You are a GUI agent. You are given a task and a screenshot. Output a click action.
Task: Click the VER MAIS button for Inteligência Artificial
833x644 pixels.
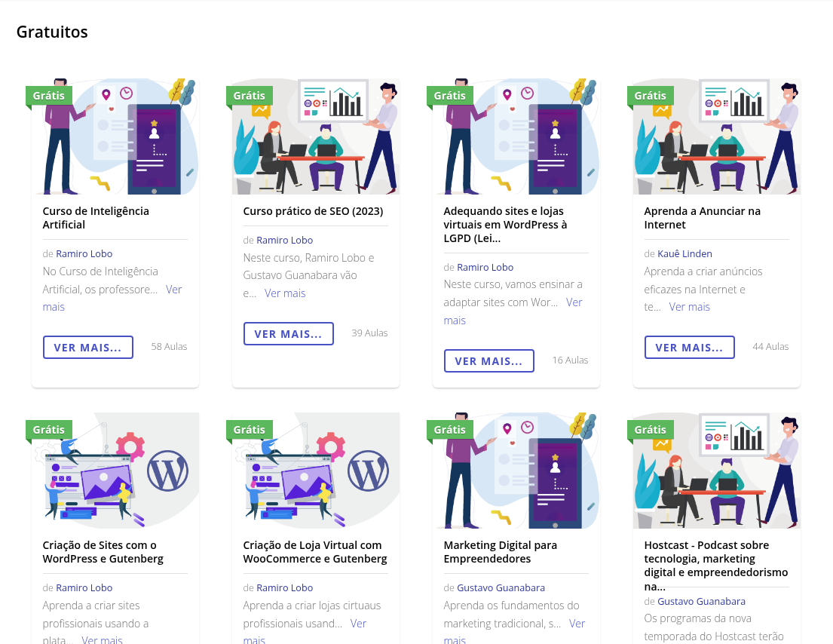point(88,348)
